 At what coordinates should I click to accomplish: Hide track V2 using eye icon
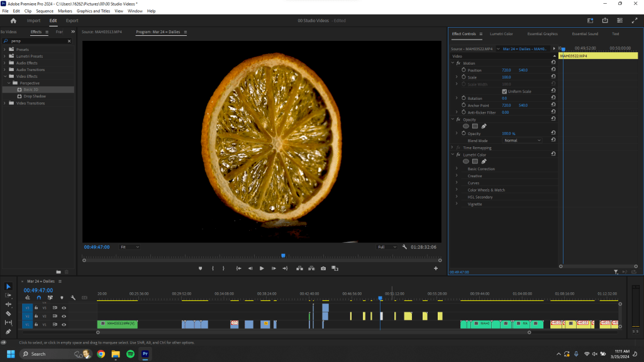pos(64,316)
